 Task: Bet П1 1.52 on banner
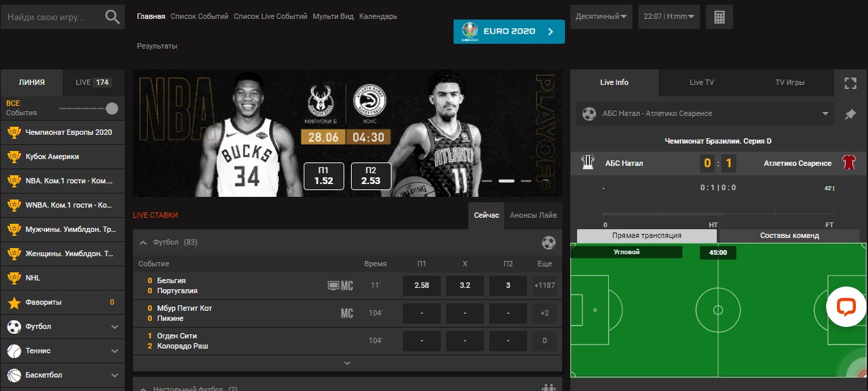[324, 176]
